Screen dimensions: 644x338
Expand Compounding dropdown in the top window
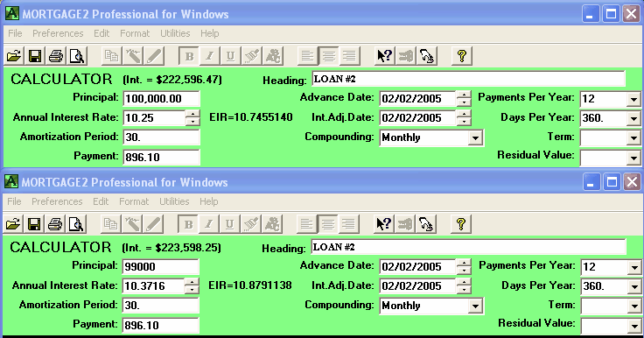pyautogui.click(x=475, y=137)
